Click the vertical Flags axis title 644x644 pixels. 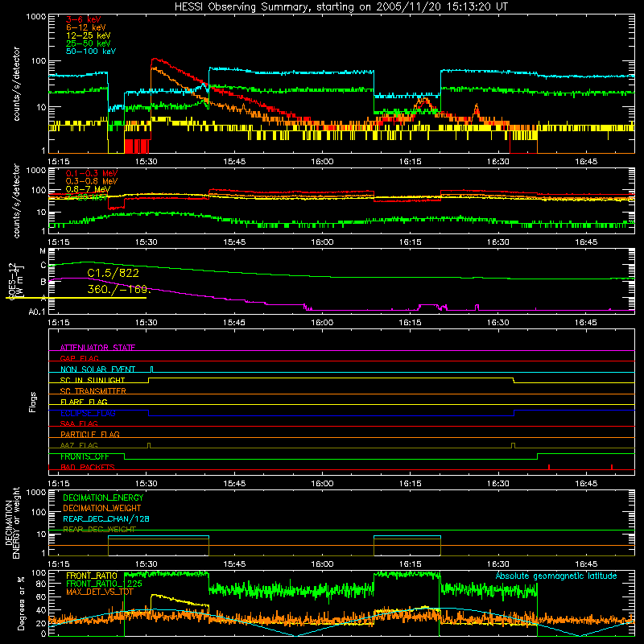(32, 402)
